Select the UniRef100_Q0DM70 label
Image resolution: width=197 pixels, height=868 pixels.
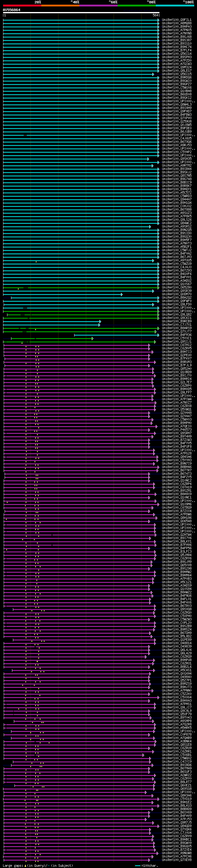coord(177,294)
